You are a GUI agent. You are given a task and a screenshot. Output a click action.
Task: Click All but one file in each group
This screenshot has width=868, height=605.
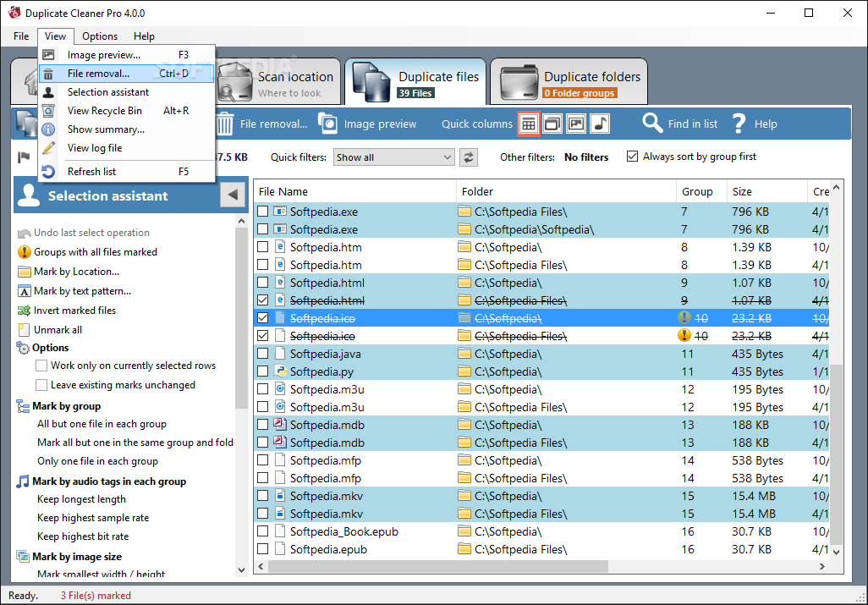click(102, 424)
